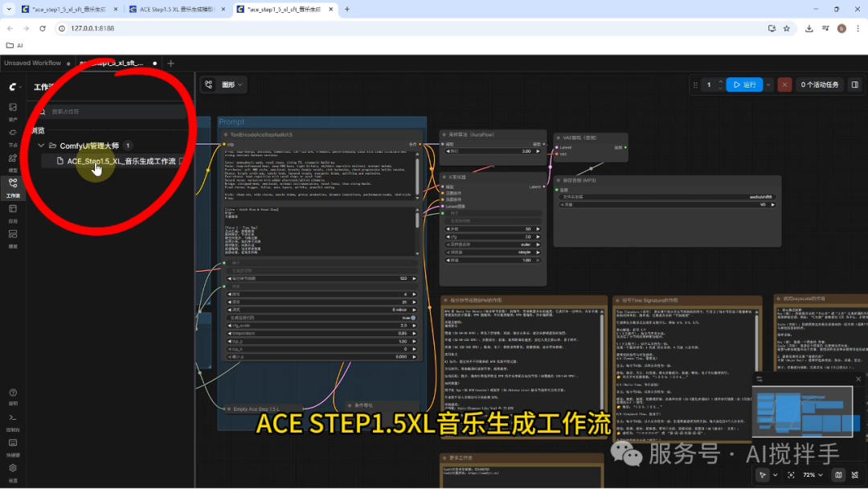Open the Chrome three-dot menu
The image size is (868, 489).
(858, 28)
